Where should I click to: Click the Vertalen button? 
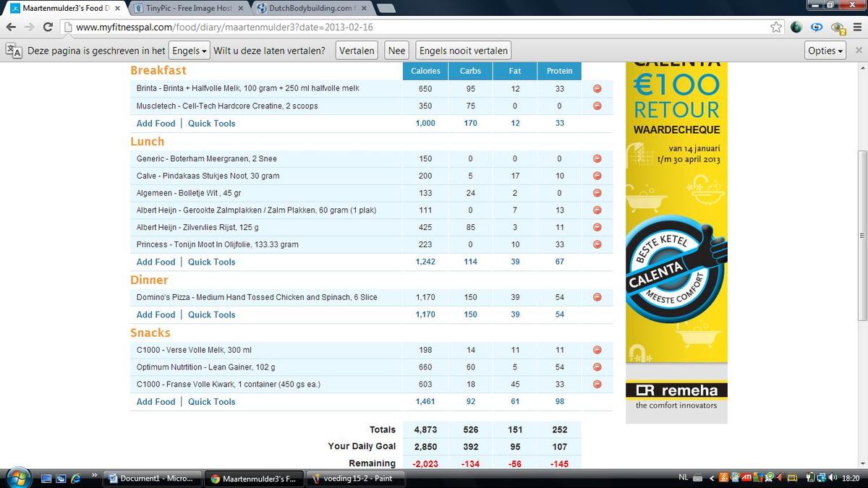[x=357, y=51]
